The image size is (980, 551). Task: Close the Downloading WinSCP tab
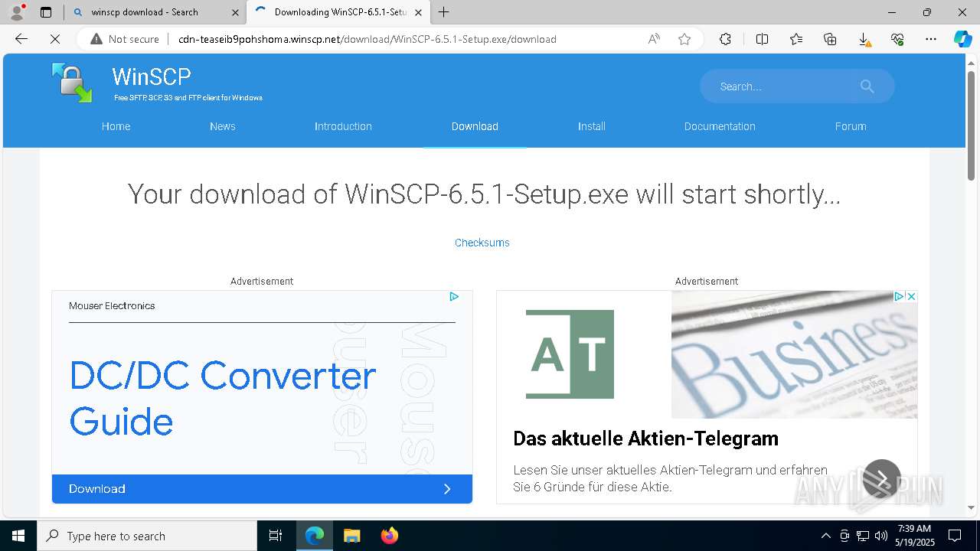click(x=420, y=12)
